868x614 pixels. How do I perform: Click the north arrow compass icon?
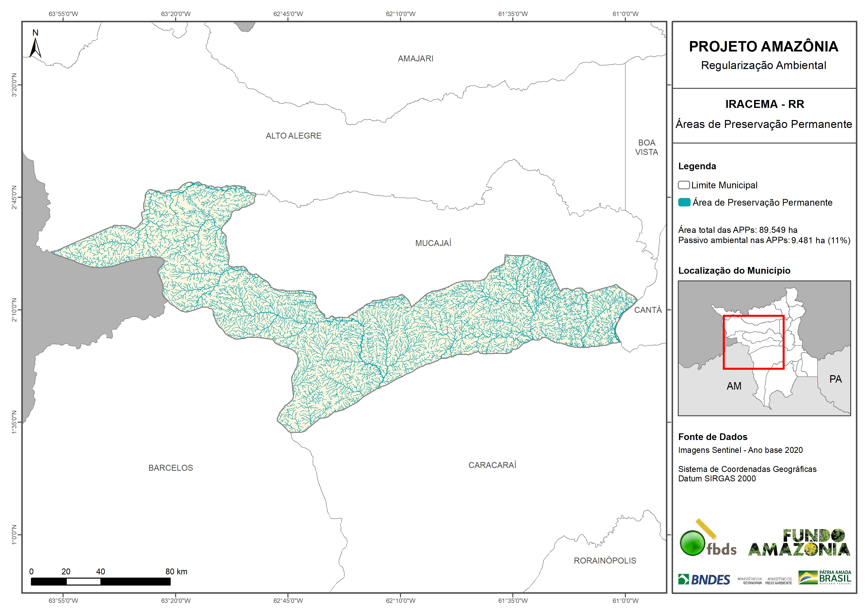[35, 45]
